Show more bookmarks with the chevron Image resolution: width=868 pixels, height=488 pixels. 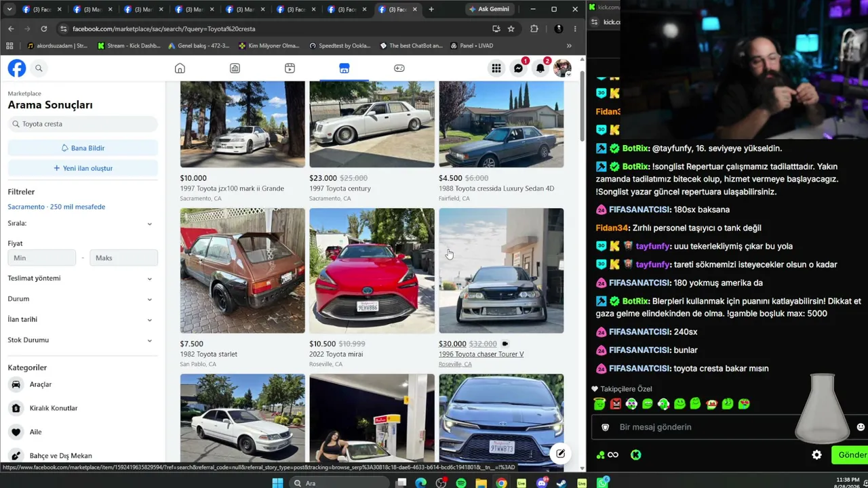[569, 45]
